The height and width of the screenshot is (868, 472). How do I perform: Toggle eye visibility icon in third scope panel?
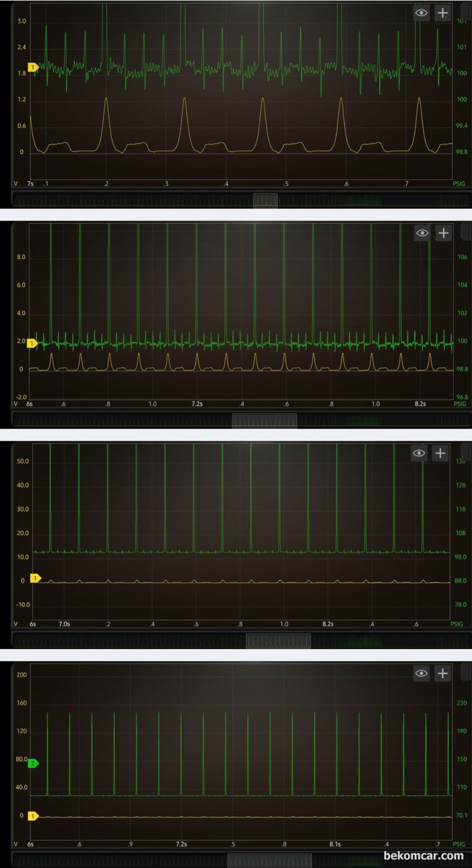click(x=419, y=453)
